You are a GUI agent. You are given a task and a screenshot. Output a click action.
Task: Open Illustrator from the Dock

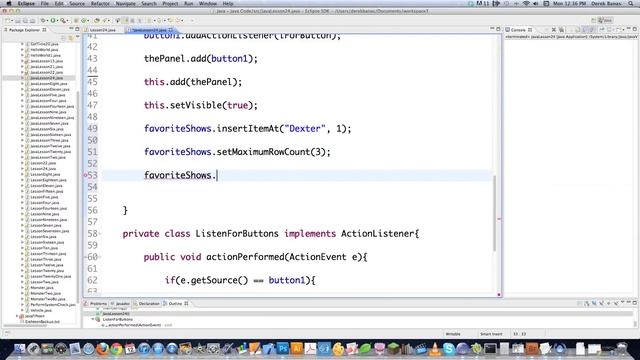296,349
